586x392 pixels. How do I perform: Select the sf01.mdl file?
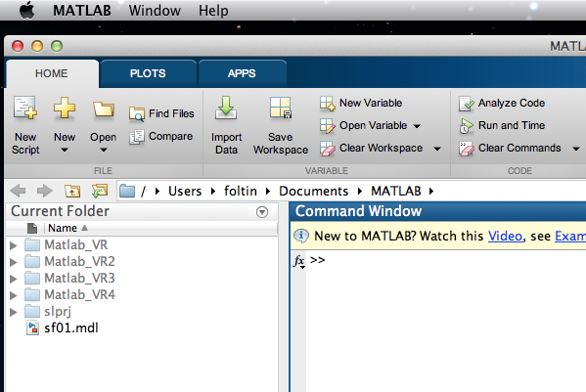[x=71, y=328]
